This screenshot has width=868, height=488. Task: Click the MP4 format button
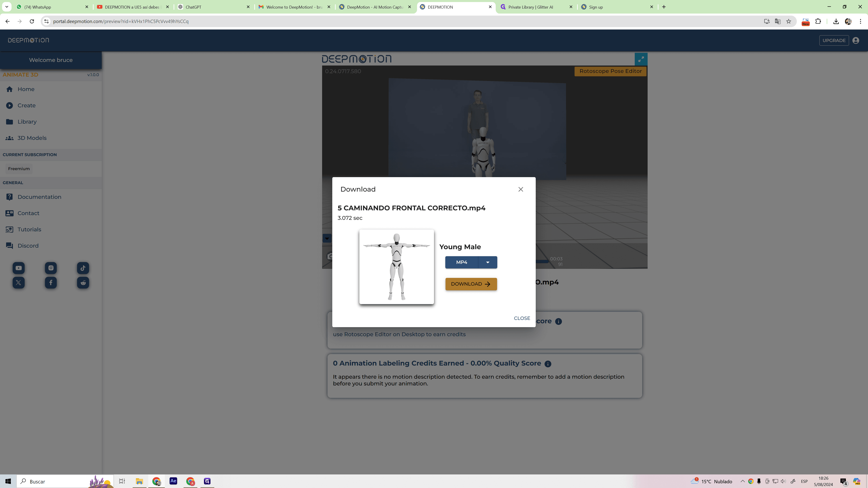(461, 262)
